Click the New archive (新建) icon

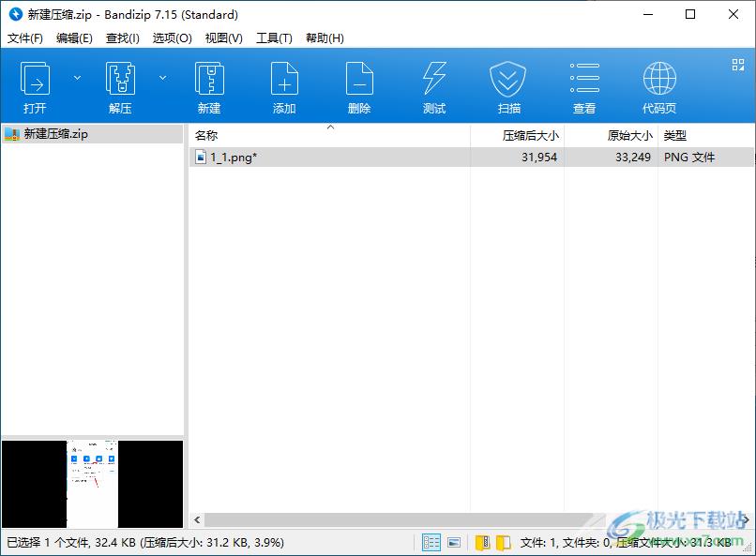click(x=209, y=79)
